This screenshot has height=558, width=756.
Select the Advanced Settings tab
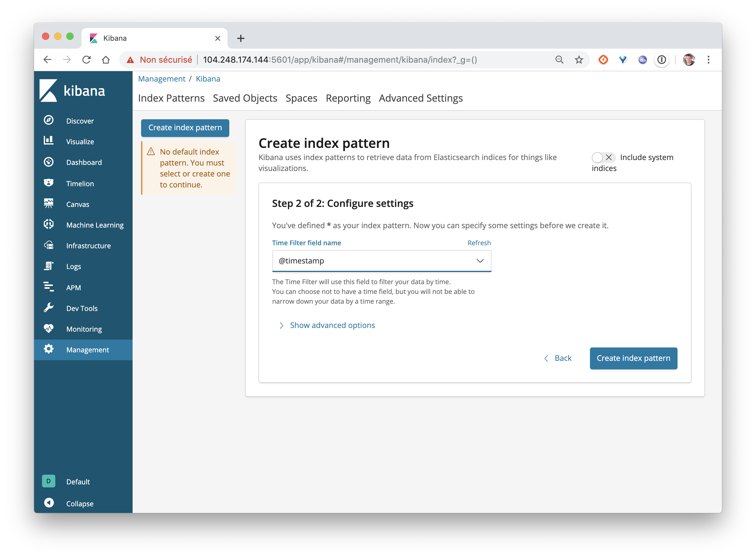(x=420, y=98)
